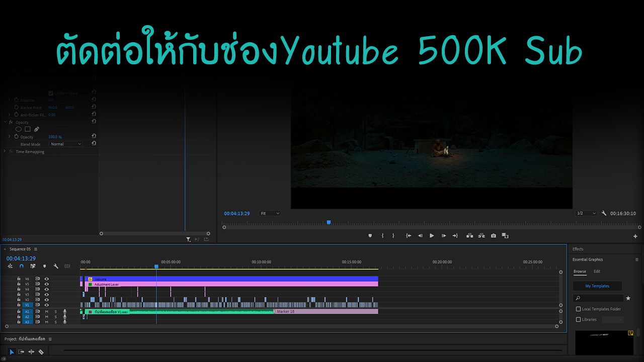Mute audio track A1
The width and height of the screenshot is (644, 362).
[x=46, y=312]
